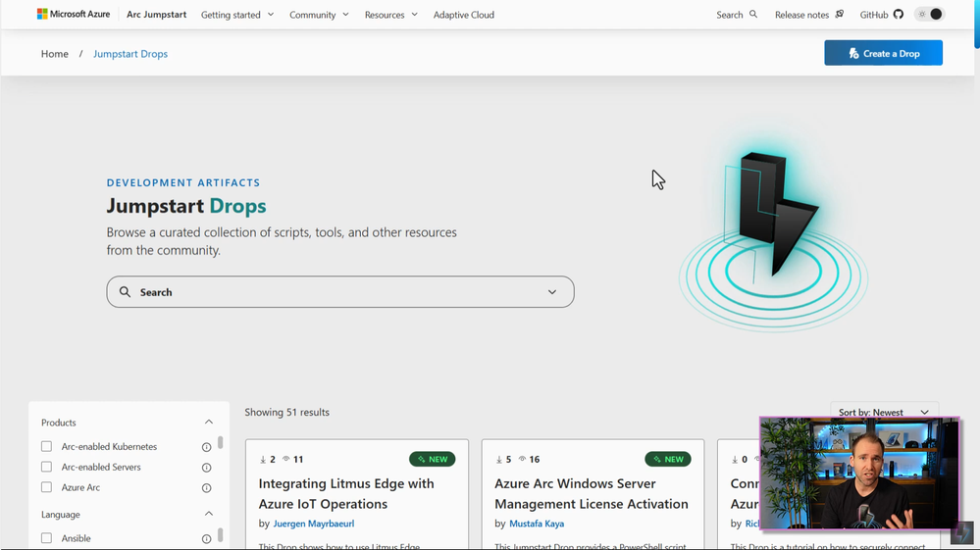Click the 'Showing 51 results' text
This screenshot has height=550, width=980.
286,412
